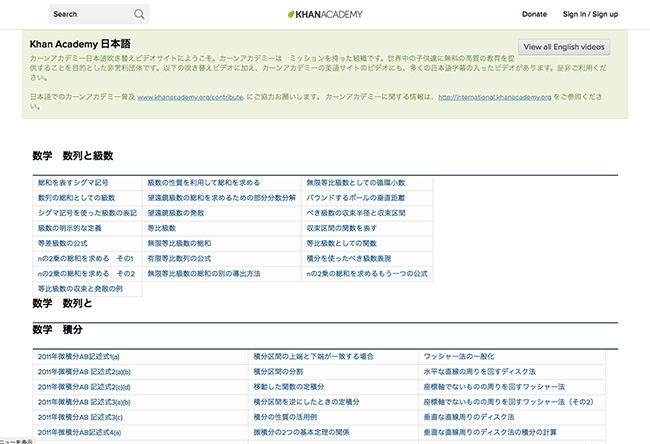The image size is (650, 444).
Task: Open video 座標軸でないものの周りを回すワッシャー法(その2)
Action: click(509, 402)
